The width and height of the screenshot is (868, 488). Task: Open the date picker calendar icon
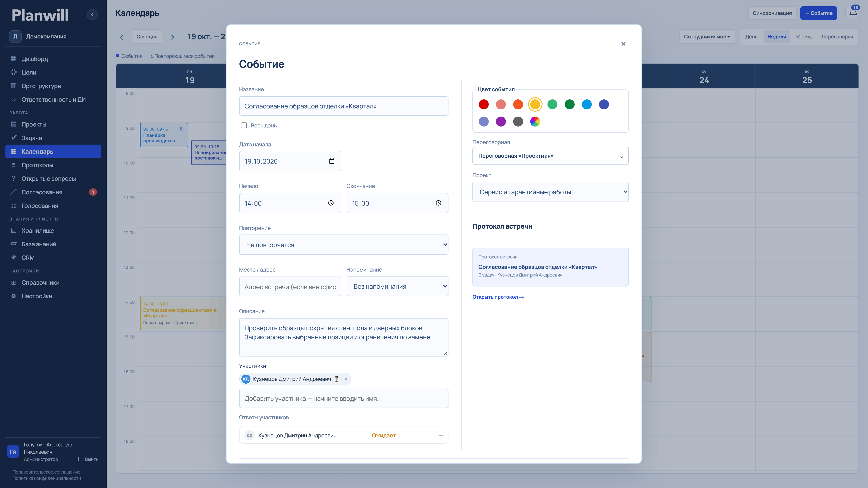tap(332, 161)
